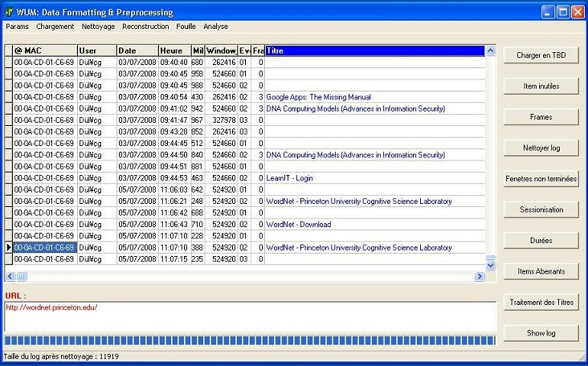Viewport: 588px width, 366px height.
Task: Open the Params menu
Action: coord(17,26)
